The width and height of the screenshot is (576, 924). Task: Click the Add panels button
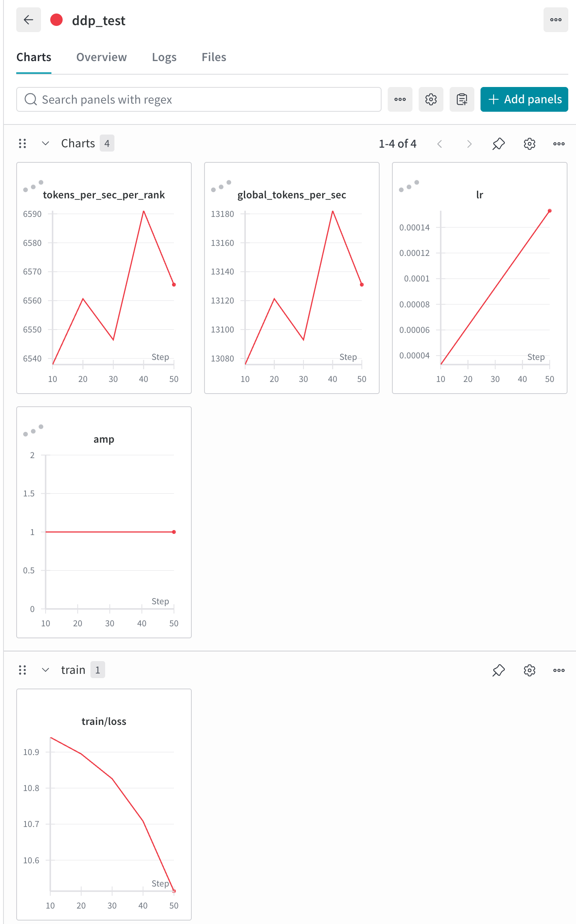point(524,99)
